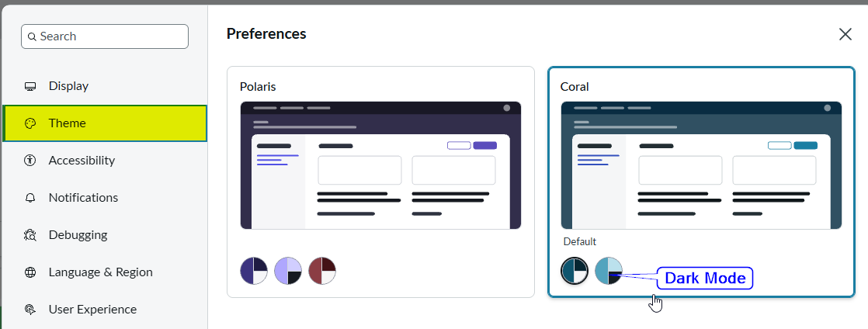Click the Coral theme preview image

pos(701,165)
